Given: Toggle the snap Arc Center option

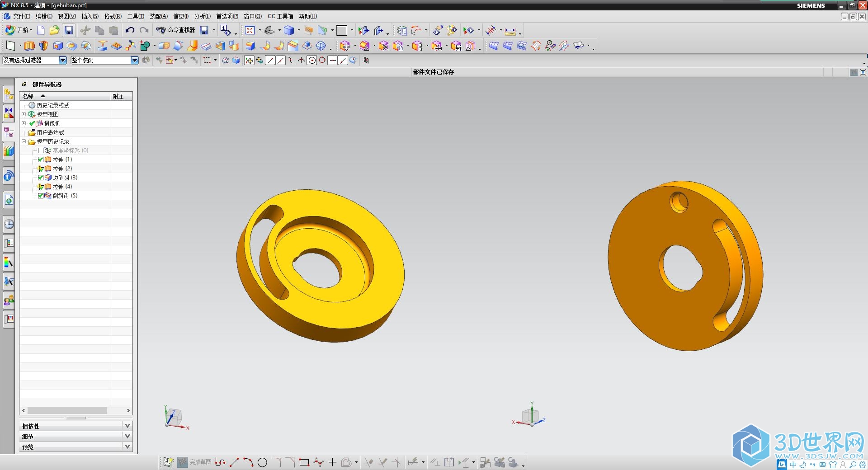Looking at the screenshot, I should [x=312, y=61].
